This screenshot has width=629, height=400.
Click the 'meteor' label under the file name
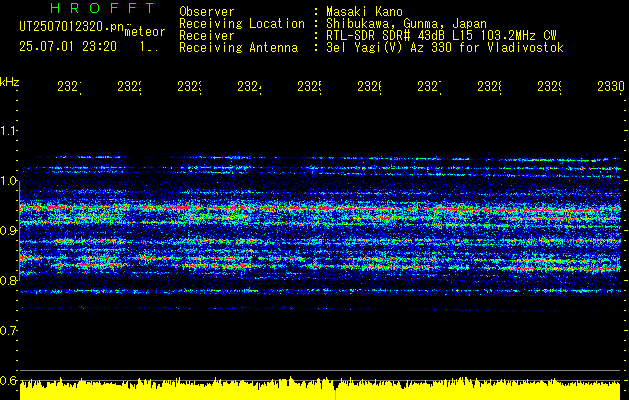coord(145,32)
